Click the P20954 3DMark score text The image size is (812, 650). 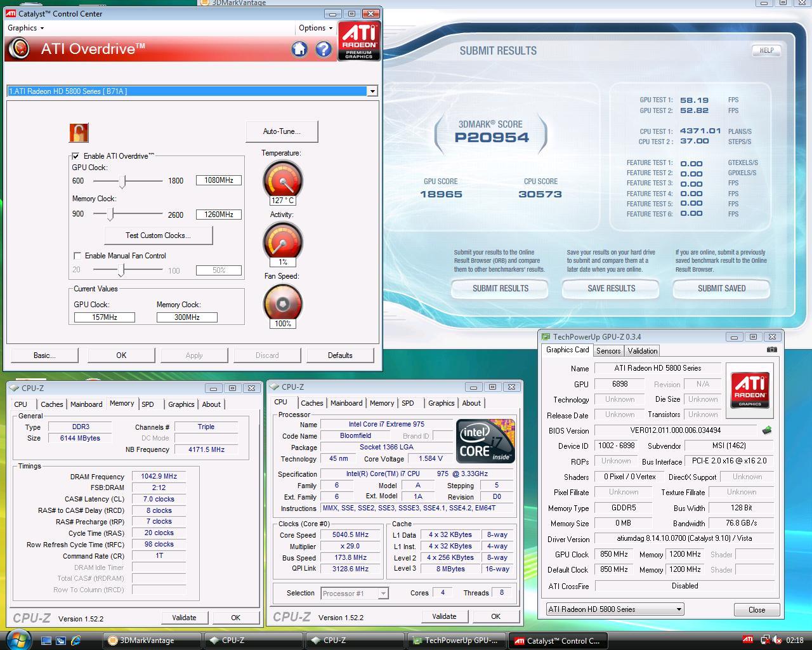tap(492, 138)
